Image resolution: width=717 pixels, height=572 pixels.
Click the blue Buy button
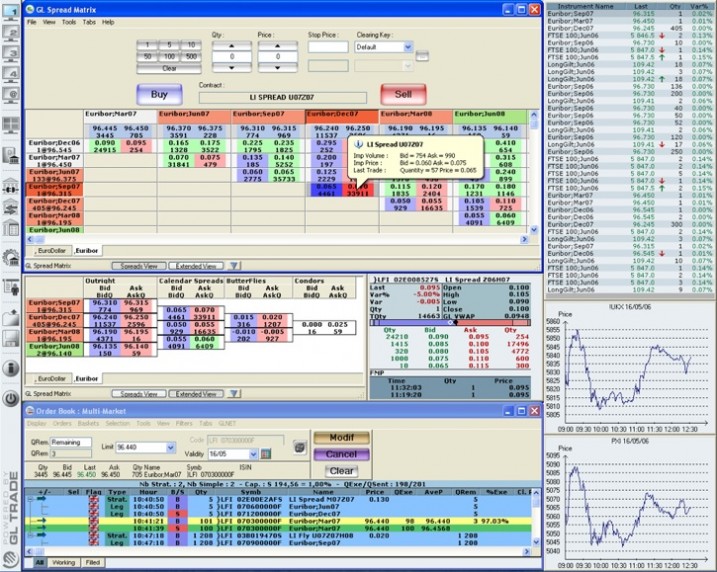pyautogui.click(x=159, y=94)
